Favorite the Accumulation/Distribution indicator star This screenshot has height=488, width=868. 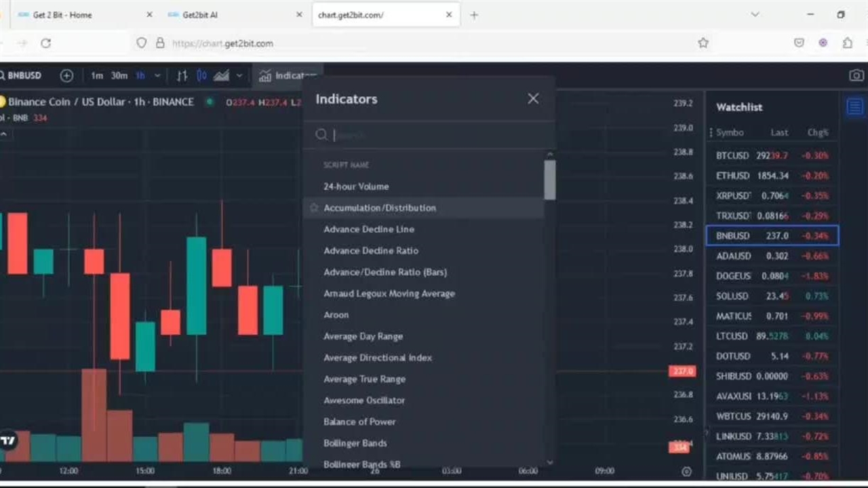(314, 208)
